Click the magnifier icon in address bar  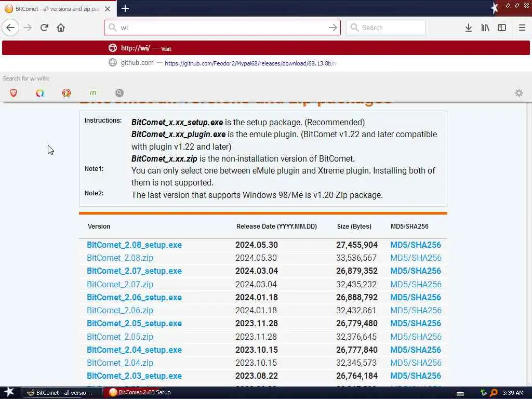pyautogui.click(x=113, y=28)
